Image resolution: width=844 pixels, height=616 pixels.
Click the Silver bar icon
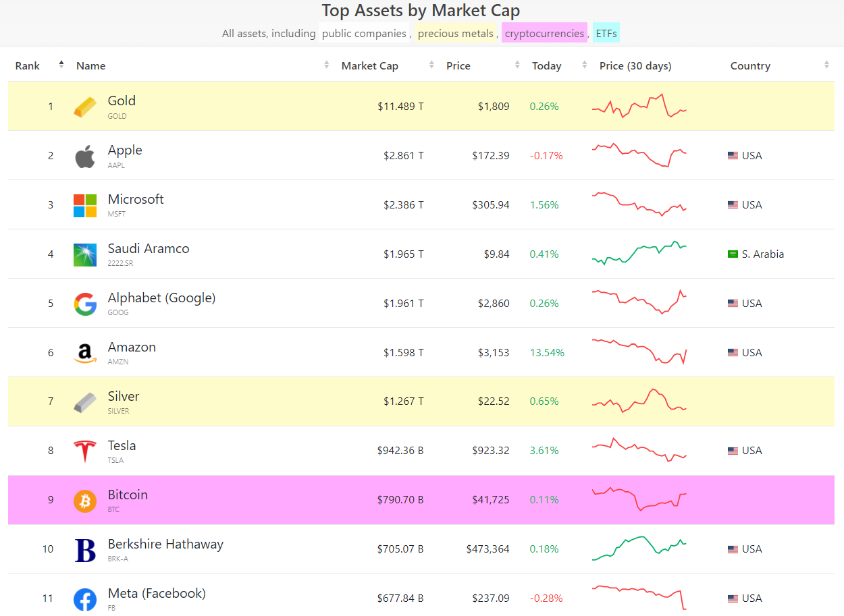point(85,402)
